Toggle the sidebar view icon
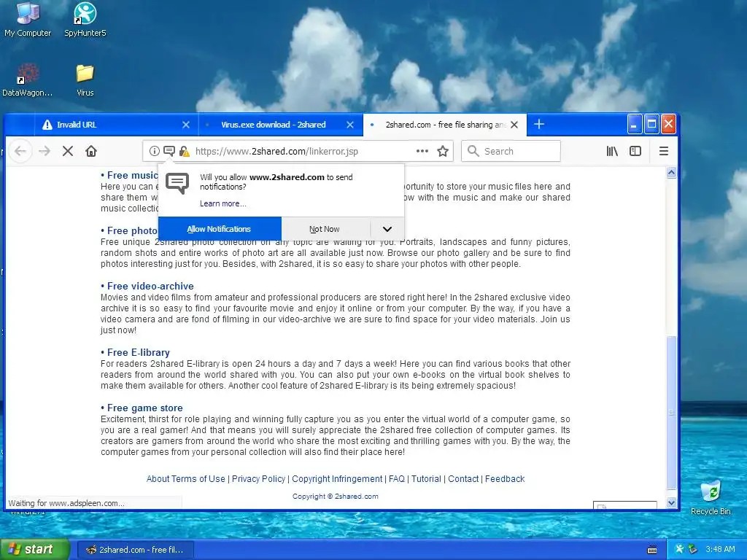 click(635, 151)
